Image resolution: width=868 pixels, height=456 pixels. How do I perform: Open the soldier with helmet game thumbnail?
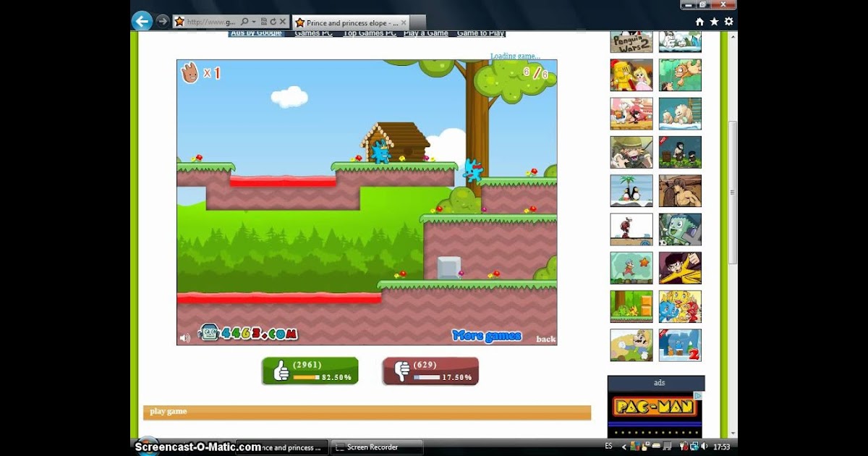tap(631, 152)
